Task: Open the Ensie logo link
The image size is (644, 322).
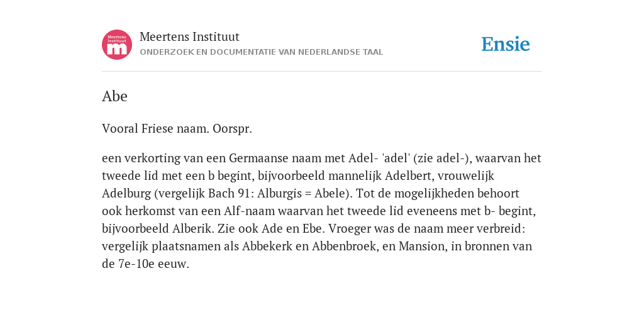Action: click(506, 45)
